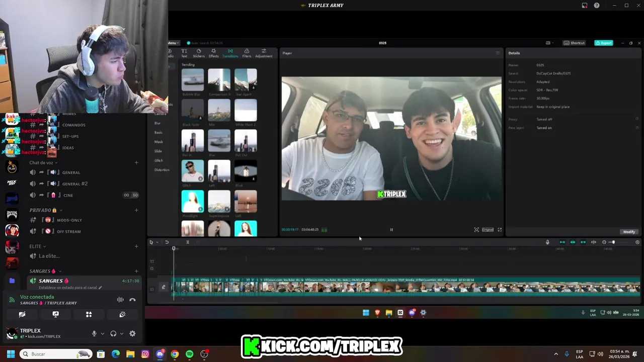Click the player scan/focus frame icon
The height and width of the screenshot is (362, 644).
click(476, 230)
